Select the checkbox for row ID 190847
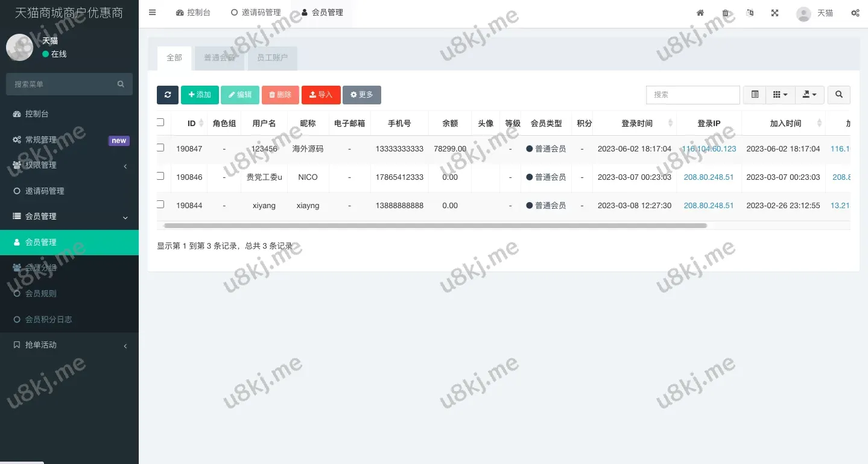 pos(160,148)
